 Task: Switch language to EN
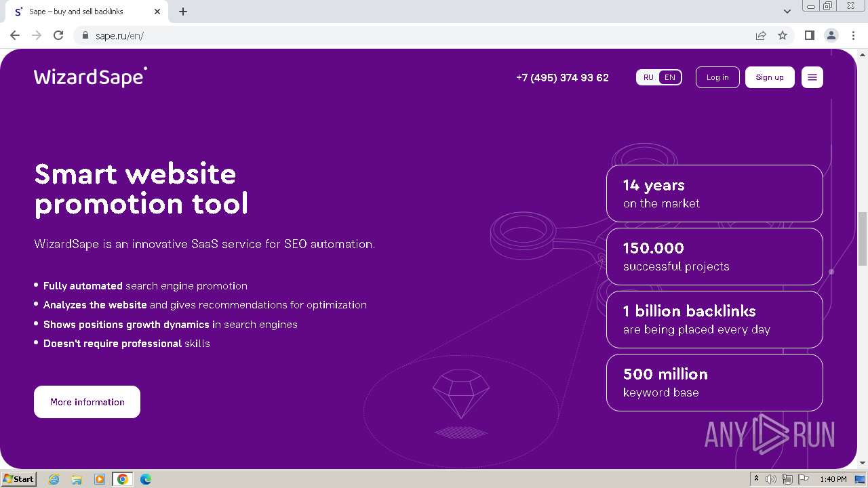pyautogui.click(x=670, y=77)
